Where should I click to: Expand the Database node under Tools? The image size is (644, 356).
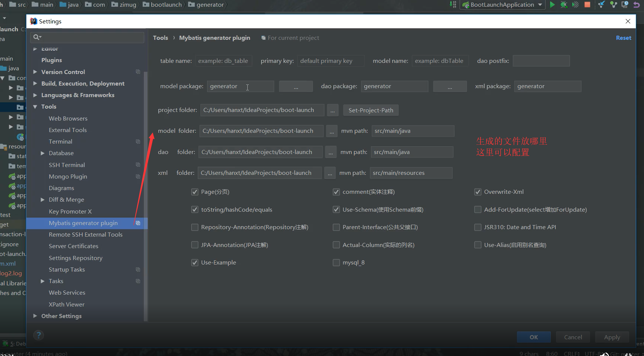coord(42,153)
